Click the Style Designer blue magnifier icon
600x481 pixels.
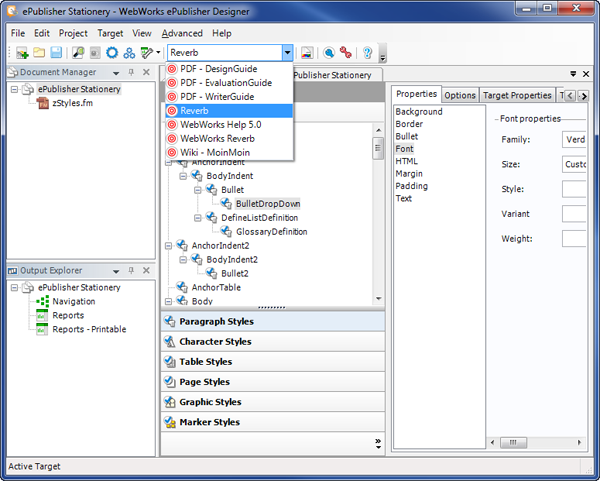tap(329, 53)
